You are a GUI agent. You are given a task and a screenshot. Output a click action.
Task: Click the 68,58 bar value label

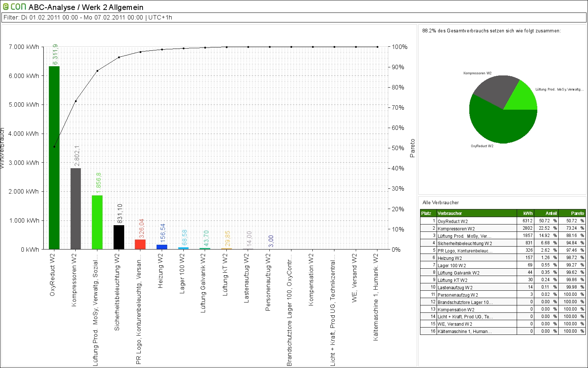click(x=184, y=237)
